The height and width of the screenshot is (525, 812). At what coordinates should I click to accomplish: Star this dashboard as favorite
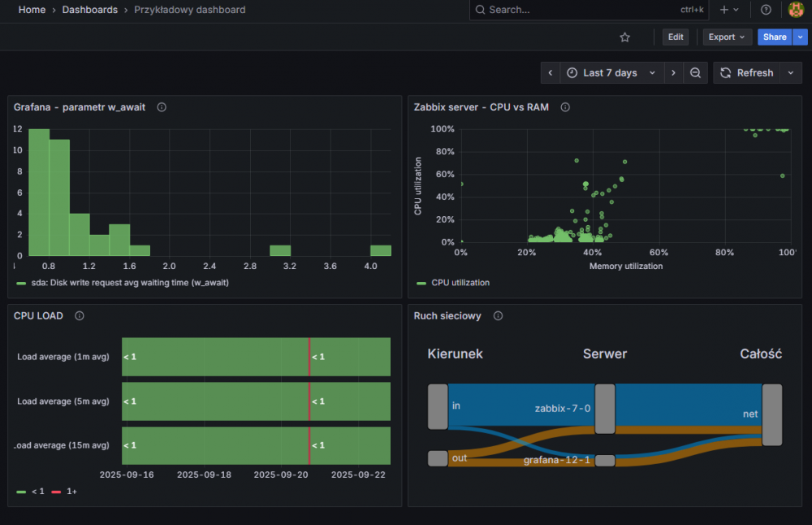tap(624, 37)
